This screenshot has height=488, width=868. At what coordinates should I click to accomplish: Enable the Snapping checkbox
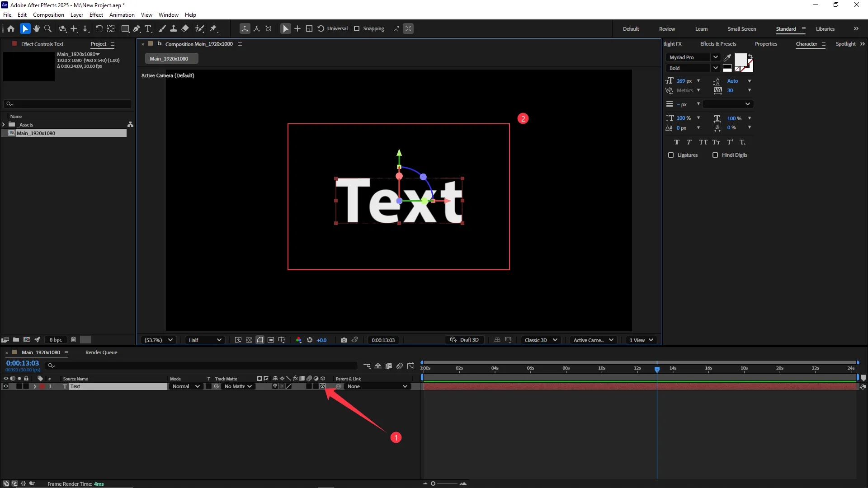coord(357,28)
